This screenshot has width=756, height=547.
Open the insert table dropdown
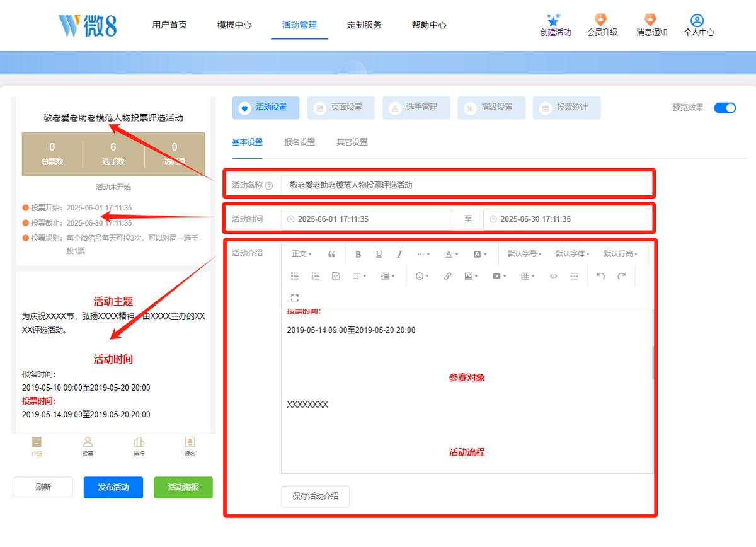click(527, 276)
